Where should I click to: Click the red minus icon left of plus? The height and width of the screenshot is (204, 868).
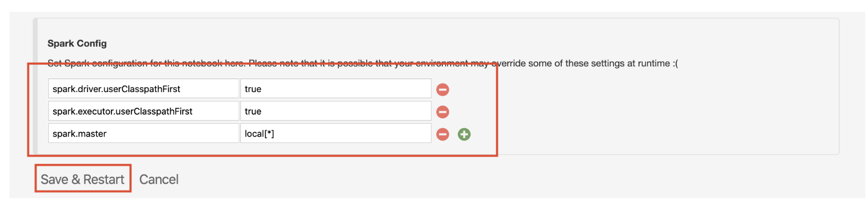[x=442, y=134]
